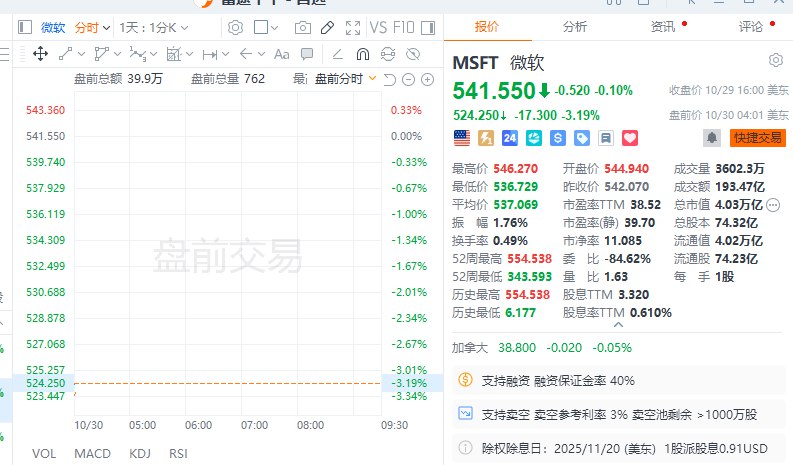Screen dimensions: 793x465
Task: Select the line segment drawing tool
Action: [x=65, y=54]
